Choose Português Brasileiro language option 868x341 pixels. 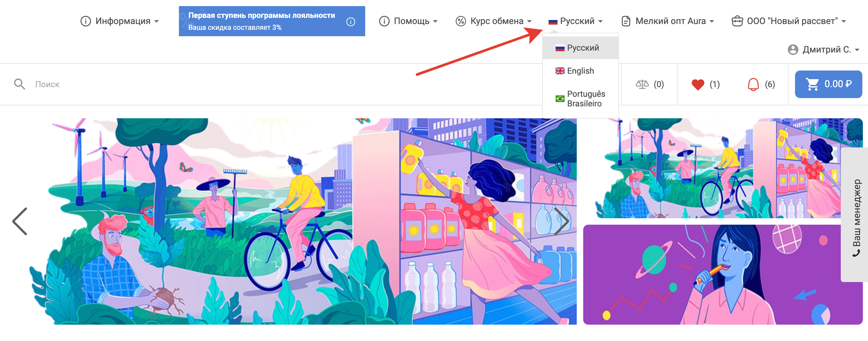coord(585,98)
